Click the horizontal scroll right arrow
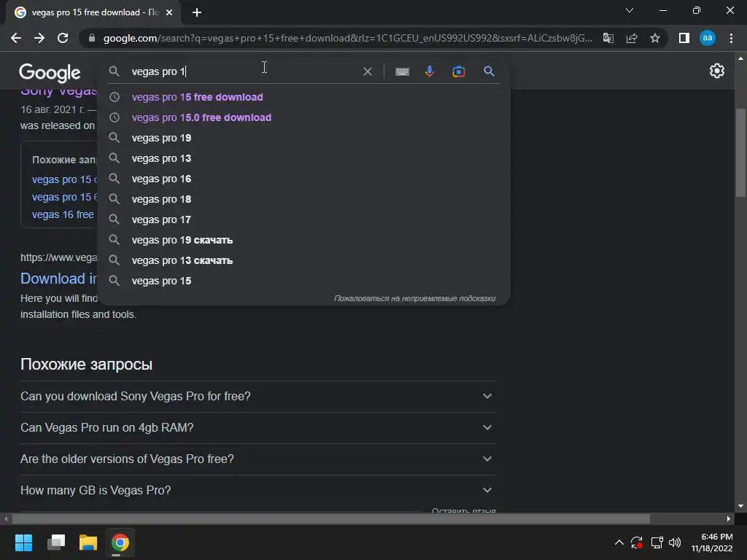This screenshot has width=747, height=560. coord(729,518)
